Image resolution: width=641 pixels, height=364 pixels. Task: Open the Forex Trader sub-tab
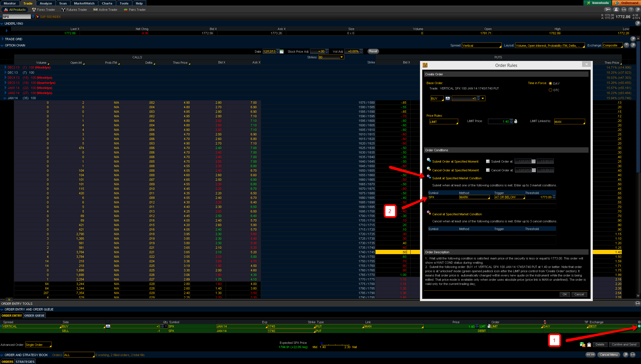coord(44,10)
